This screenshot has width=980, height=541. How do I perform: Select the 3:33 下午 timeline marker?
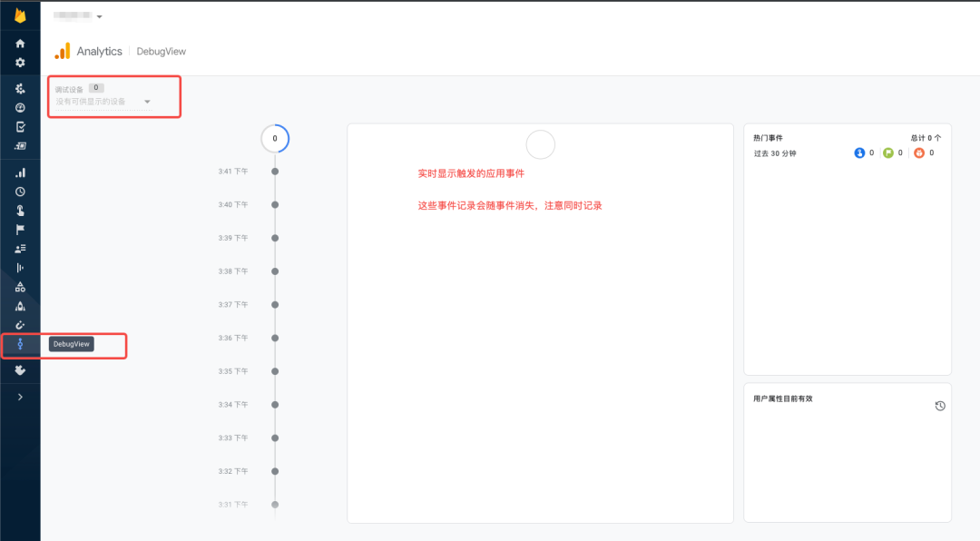[275, 438]
